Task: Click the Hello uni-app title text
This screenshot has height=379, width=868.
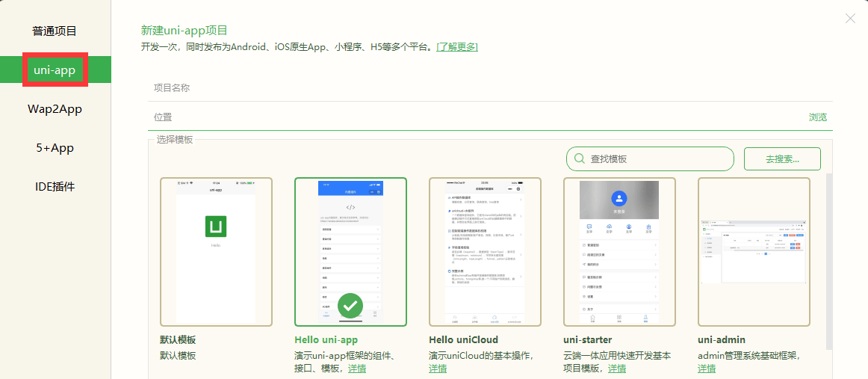Action: 326,339
